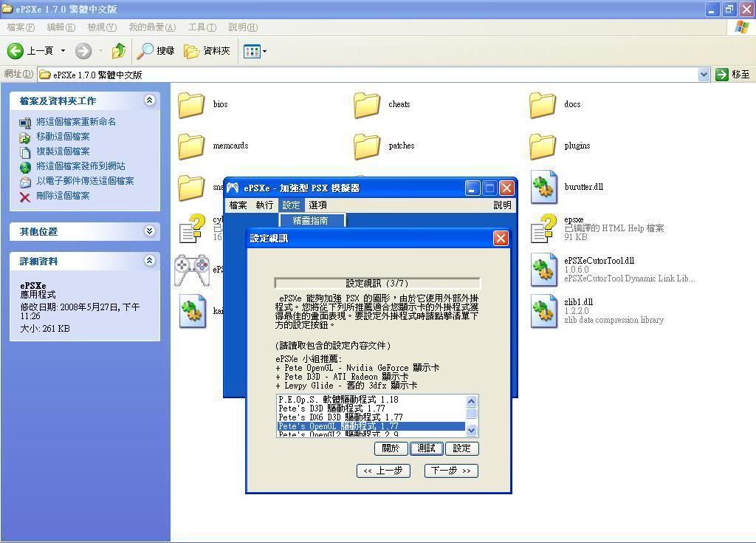Open the memcards folder icon

pos(191,147)
